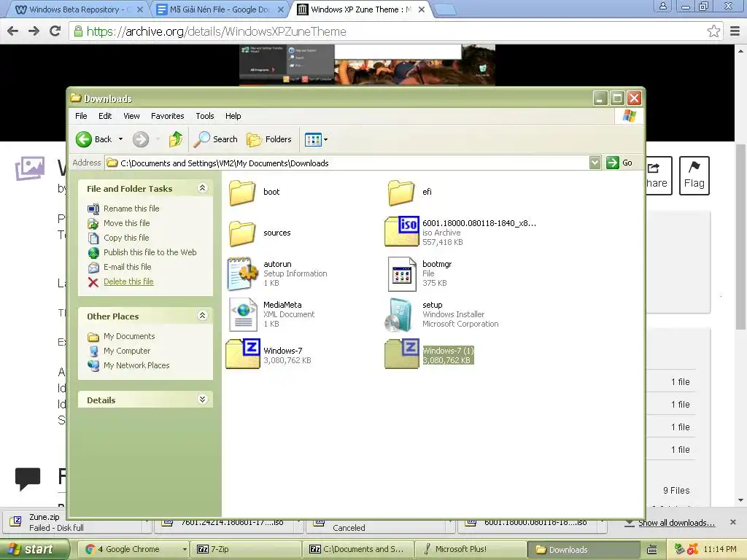This screenshot has width=747, height=560.
Task: Go to My Documents in Other Places
Action: [x=129, y=336]
